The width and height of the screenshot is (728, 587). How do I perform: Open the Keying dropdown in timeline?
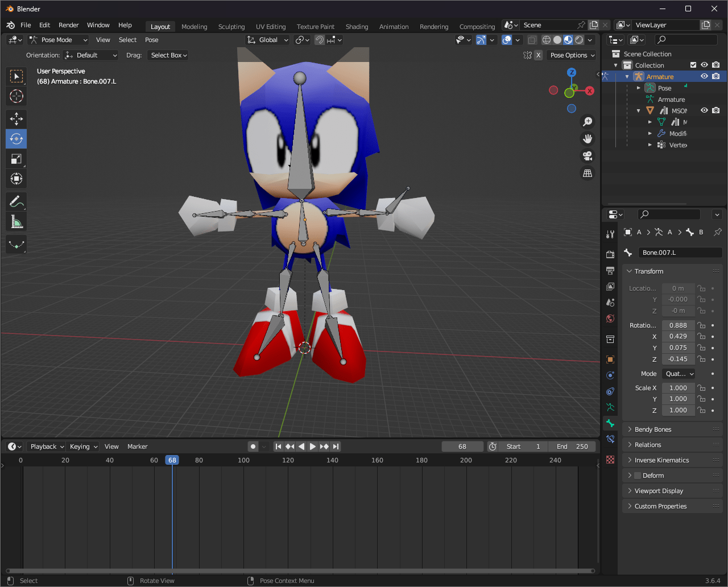click(x=84, y=447)
